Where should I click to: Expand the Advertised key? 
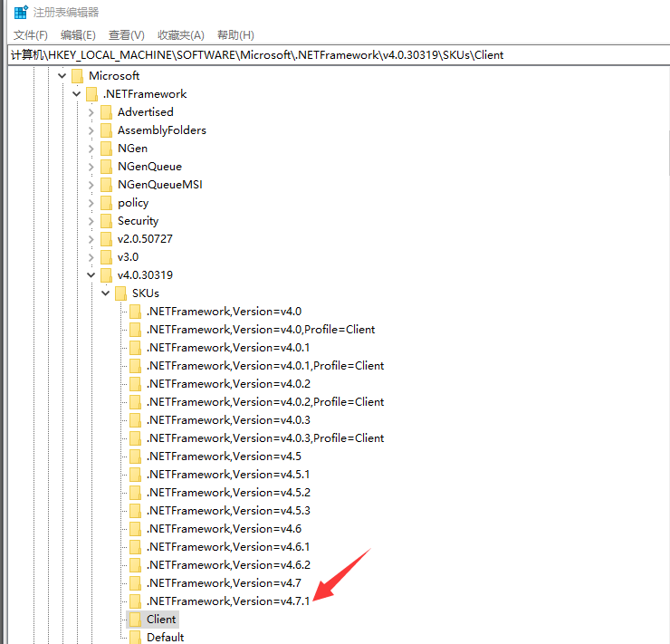coord(91,112)
